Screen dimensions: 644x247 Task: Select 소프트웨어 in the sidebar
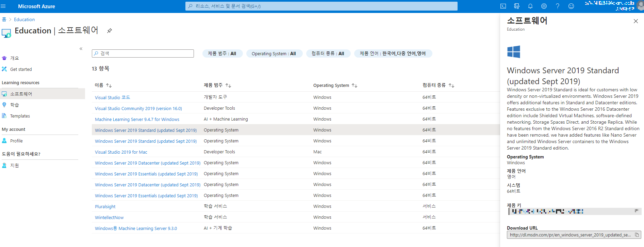(x=43, y=94)
